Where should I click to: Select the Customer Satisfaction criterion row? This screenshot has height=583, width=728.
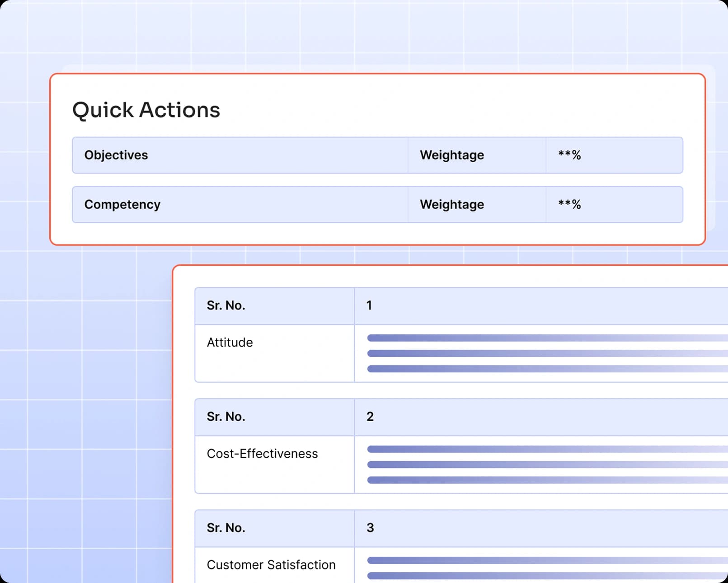tap(271, 564)
